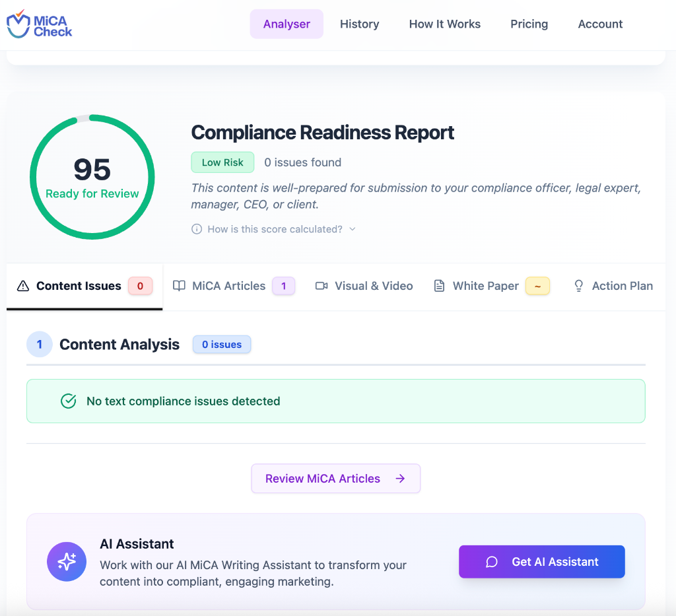This screenshot has height=616, width=676.
Task: Click the green checkmark circle icon
Action: pos(68,401)
